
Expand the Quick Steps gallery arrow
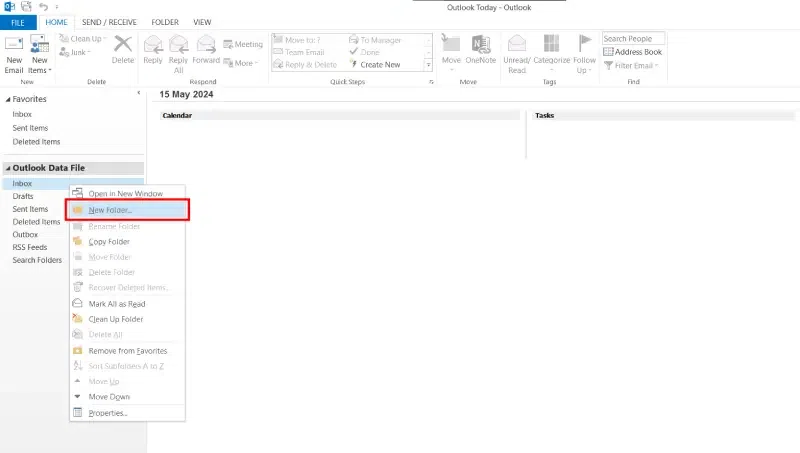(429, 65)
